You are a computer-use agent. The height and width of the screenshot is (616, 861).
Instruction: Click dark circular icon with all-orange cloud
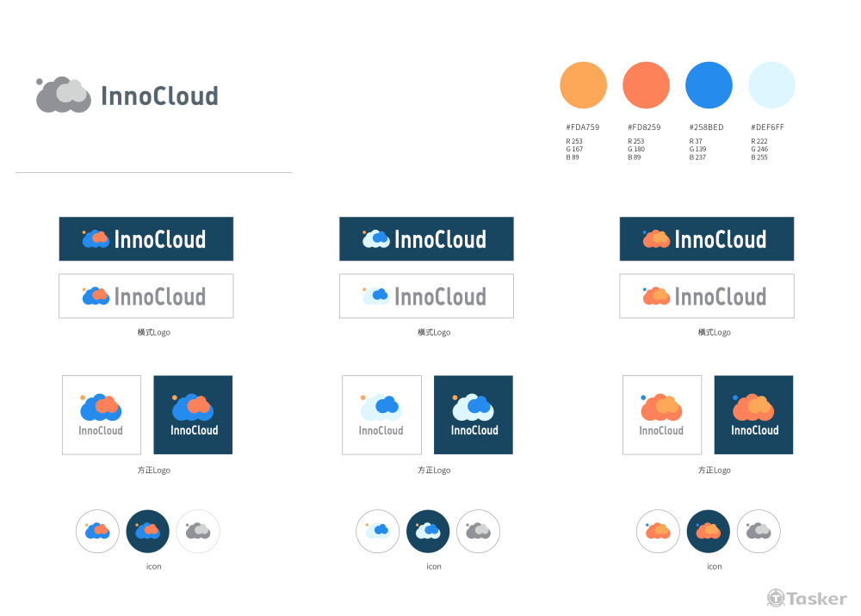(709, 531)
